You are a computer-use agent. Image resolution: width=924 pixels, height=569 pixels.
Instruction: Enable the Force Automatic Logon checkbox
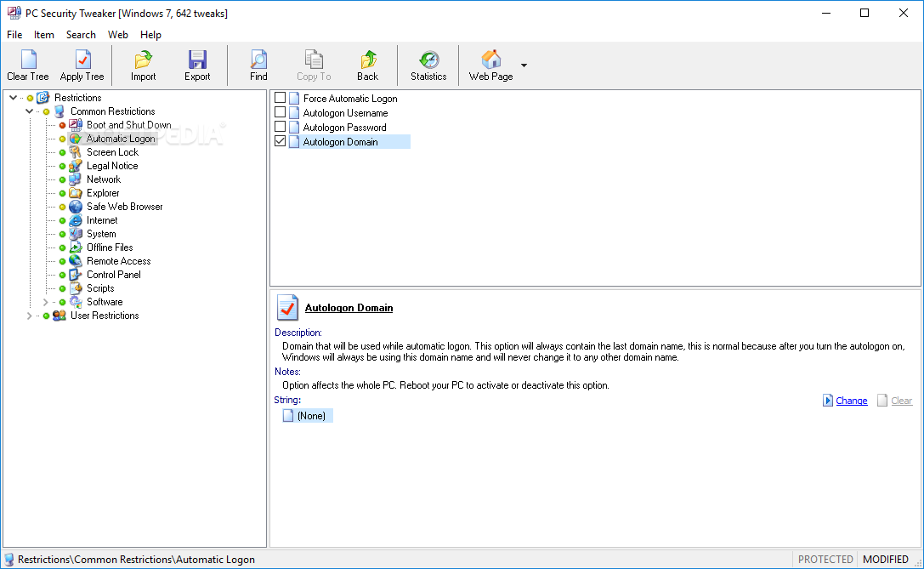[280, 98]
